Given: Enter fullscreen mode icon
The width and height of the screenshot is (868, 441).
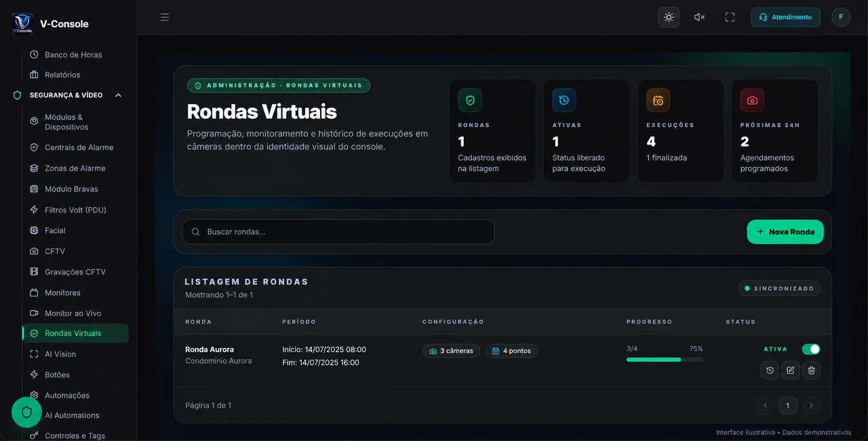Looking at the screenshot, I should pos(730,17).
